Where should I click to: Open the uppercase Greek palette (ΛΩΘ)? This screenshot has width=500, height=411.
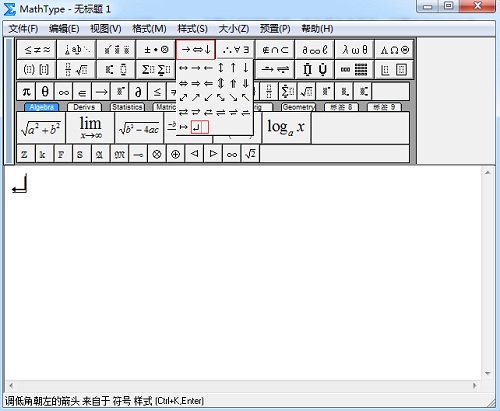tap(394, 50)
